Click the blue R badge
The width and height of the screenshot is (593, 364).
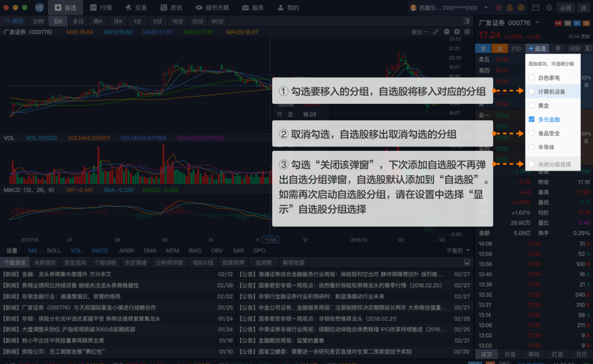[x=577, y=23]
